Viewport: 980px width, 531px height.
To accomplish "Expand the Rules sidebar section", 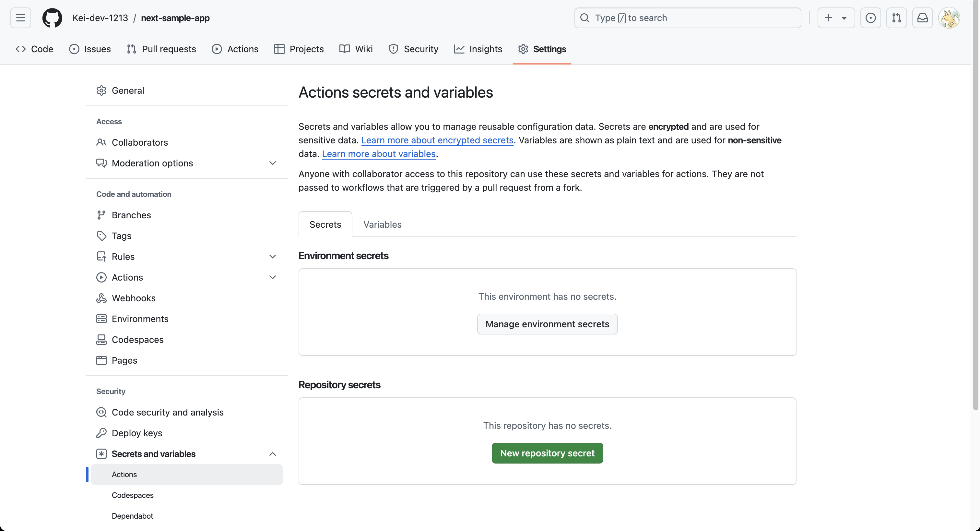I will tap(272, 257).
